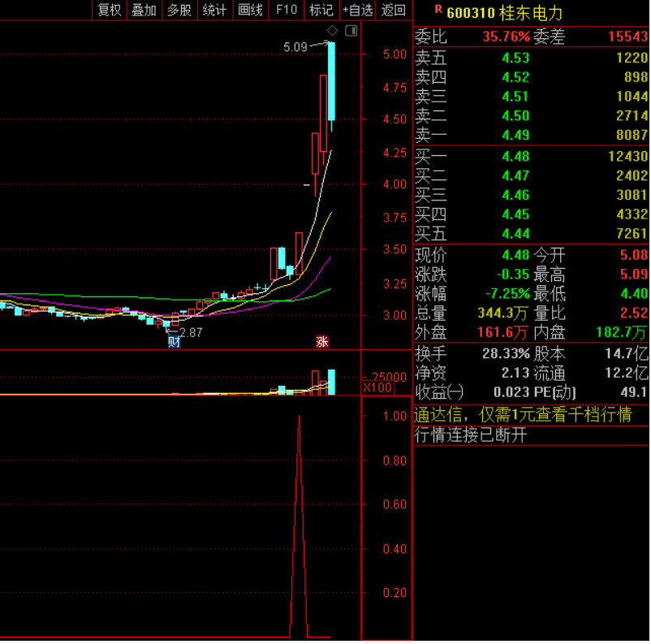This screenshot has width=651, height=644.
Task: Open the F10 company info page
Action: 287,10
